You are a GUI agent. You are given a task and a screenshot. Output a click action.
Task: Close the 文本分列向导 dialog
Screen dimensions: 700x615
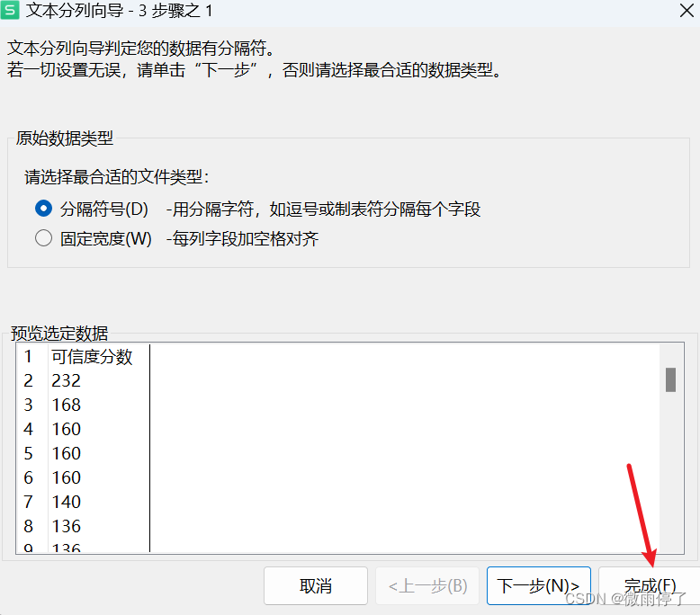tap(687, 10)
